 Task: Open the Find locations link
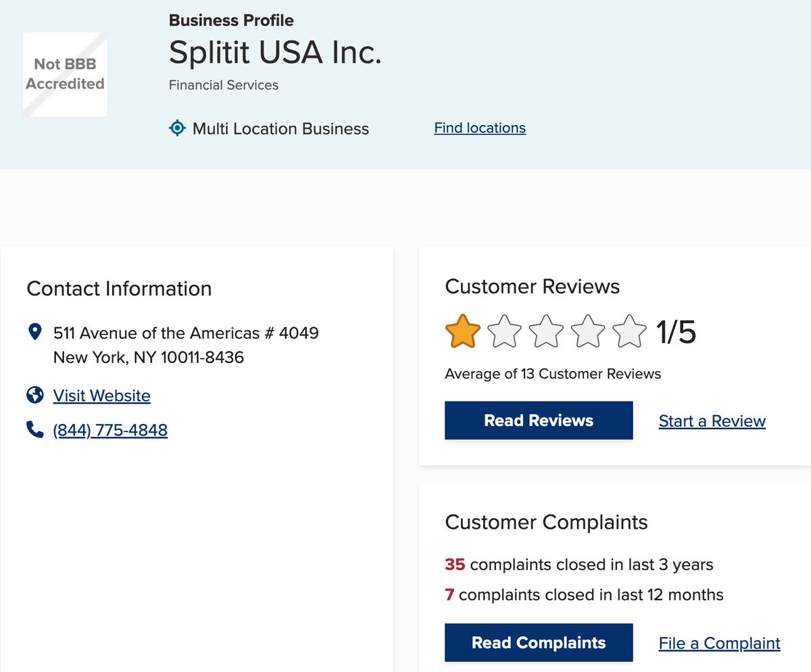480,128
